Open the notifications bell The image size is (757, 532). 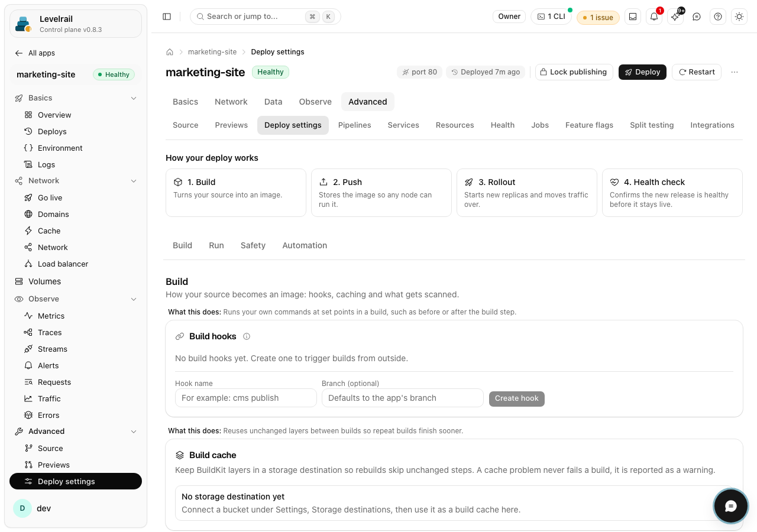point(654,17)
